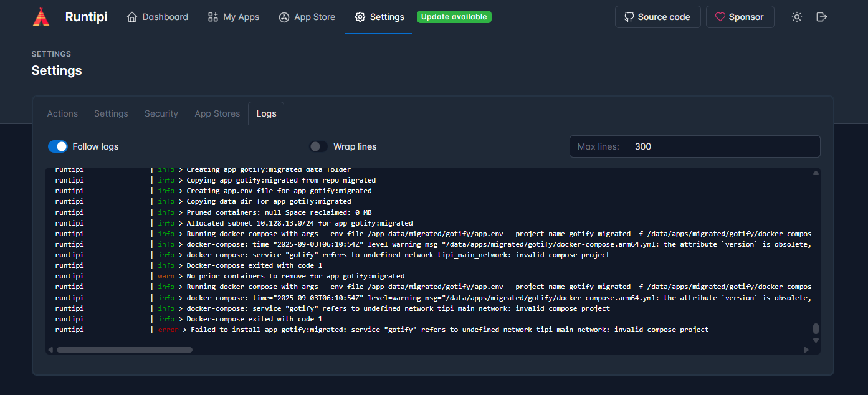Select the Settings tab in the card
The width and height of the screenshot is (868, 395).
111,113
